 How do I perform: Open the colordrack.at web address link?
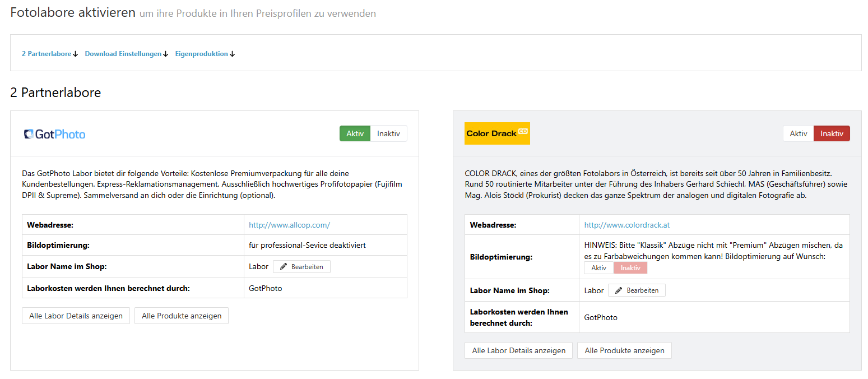[627, 225]
